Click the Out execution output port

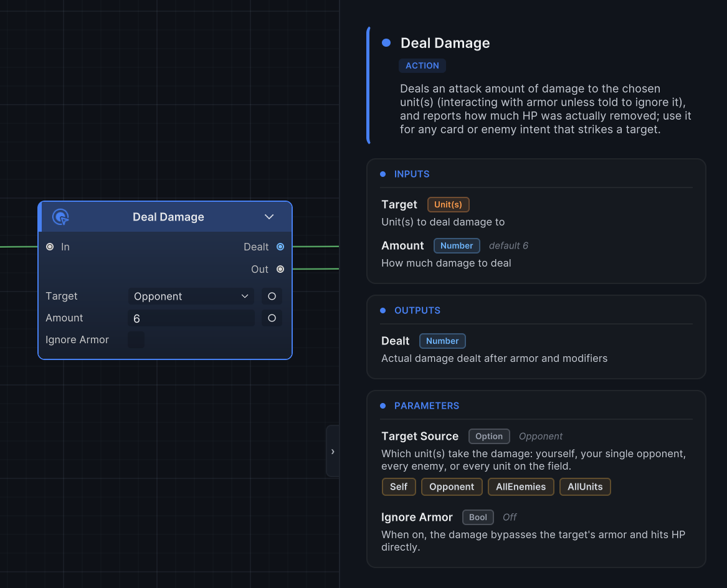click(280, 269)
